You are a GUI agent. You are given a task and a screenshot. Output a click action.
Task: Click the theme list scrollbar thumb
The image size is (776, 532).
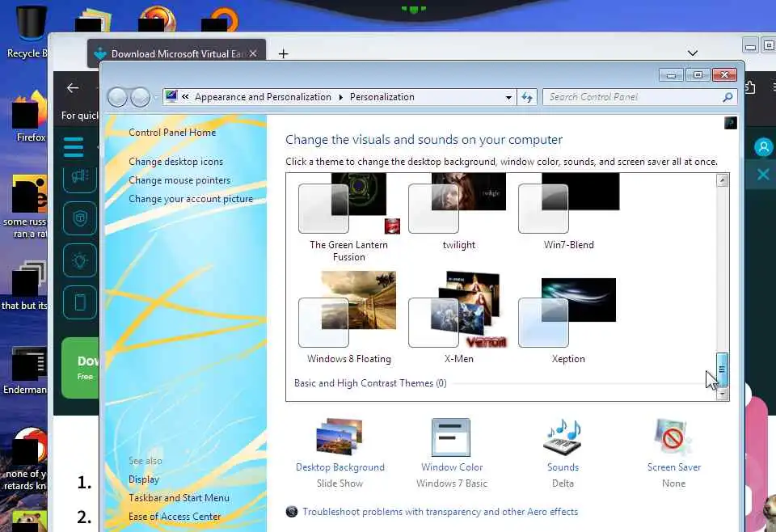pyautogui.click(x=722, y=369)
